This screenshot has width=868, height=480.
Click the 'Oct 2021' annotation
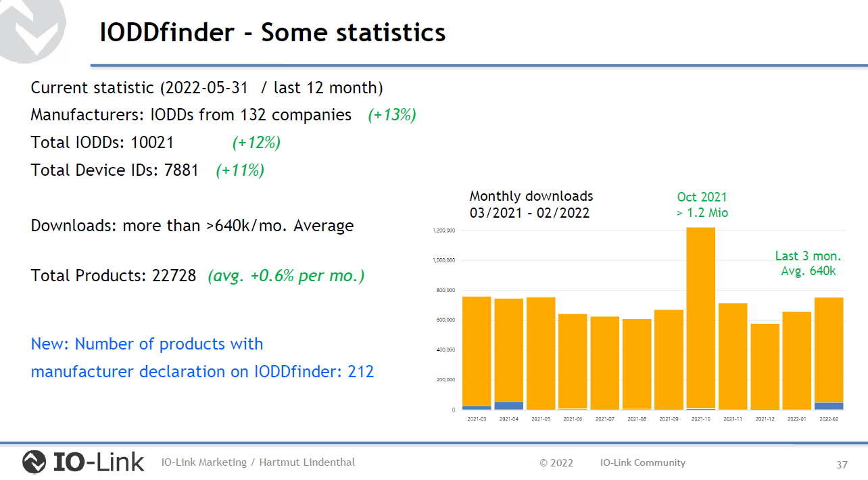click(702, 197)
